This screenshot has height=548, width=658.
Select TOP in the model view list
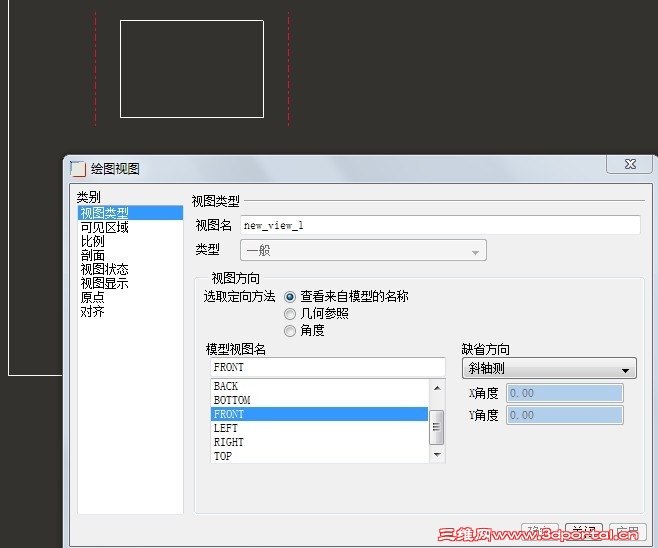[319, 456]
